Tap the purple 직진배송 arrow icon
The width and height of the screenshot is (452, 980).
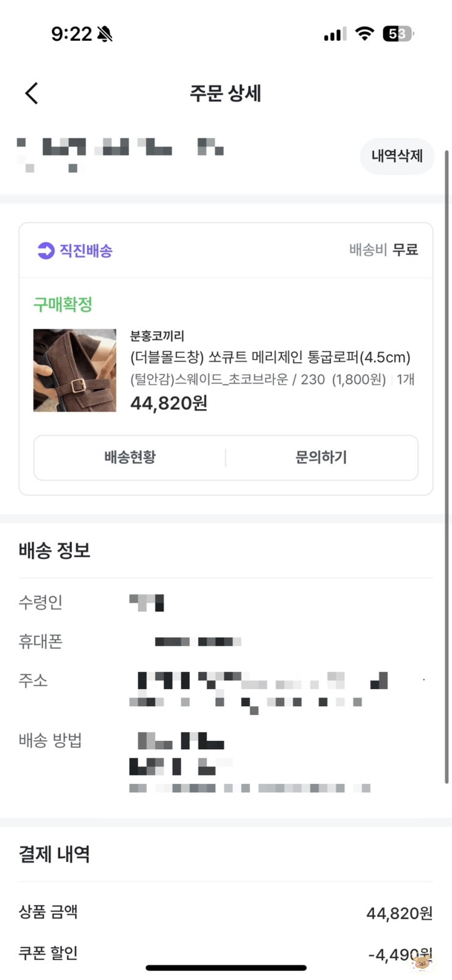click(x=46, y=250)
